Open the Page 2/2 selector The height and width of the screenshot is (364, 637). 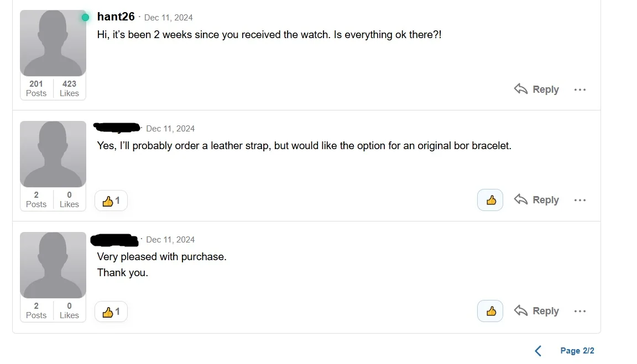coord(577,351)
